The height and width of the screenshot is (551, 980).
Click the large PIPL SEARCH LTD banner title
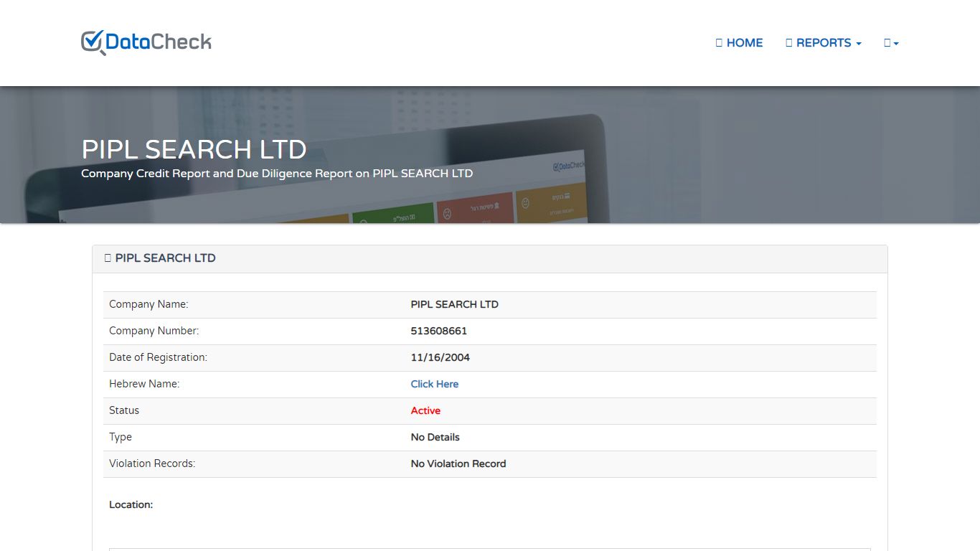tap(194, 149)
